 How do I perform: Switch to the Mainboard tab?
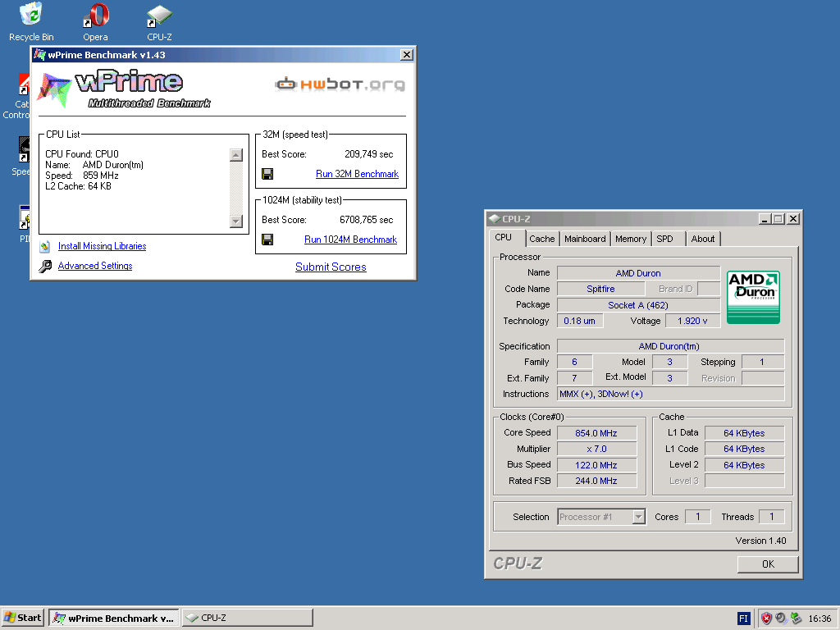click(x=585, y=239)
